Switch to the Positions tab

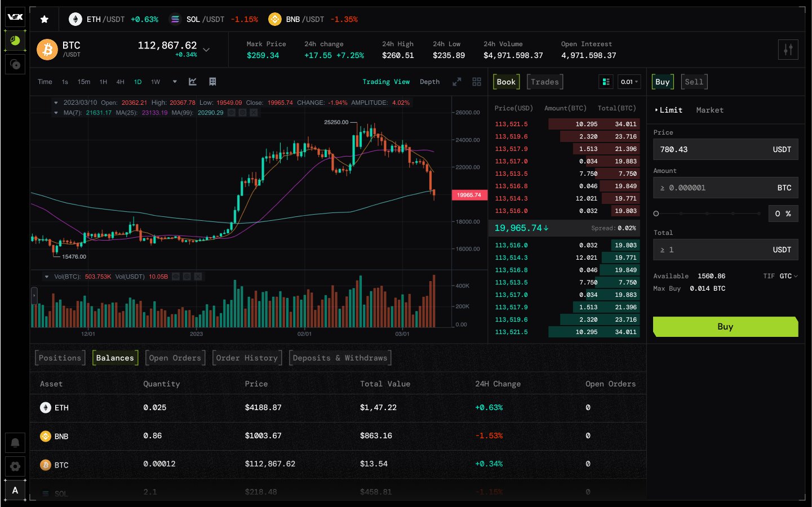[60, 357]
